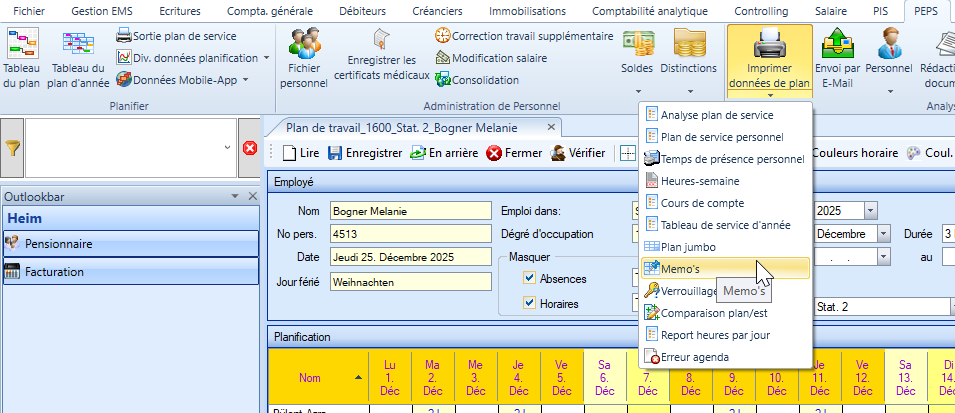Click Envoi par E-Mail icon
This screenshot has width=955, height=413.
[837, 44]
